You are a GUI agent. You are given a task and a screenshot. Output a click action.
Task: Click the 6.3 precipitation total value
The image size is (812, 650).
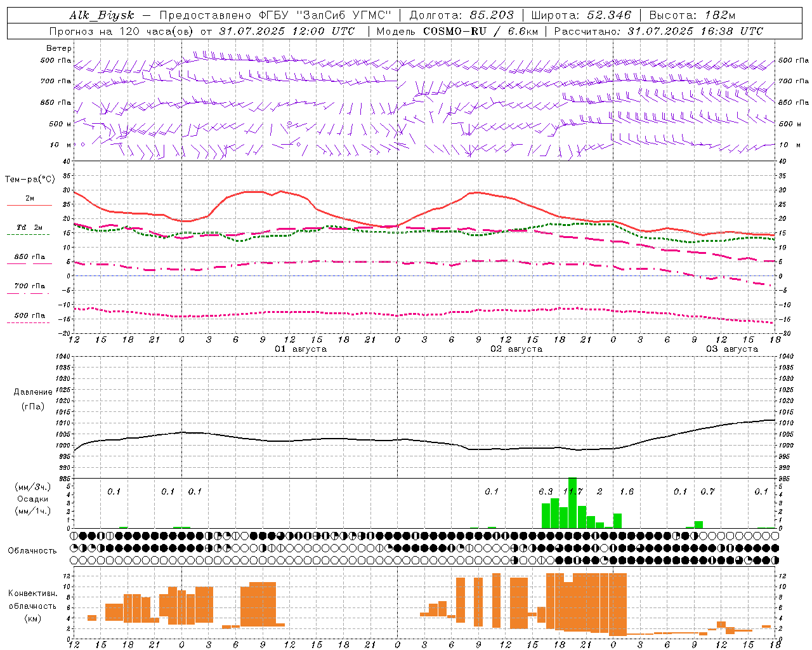546,492
